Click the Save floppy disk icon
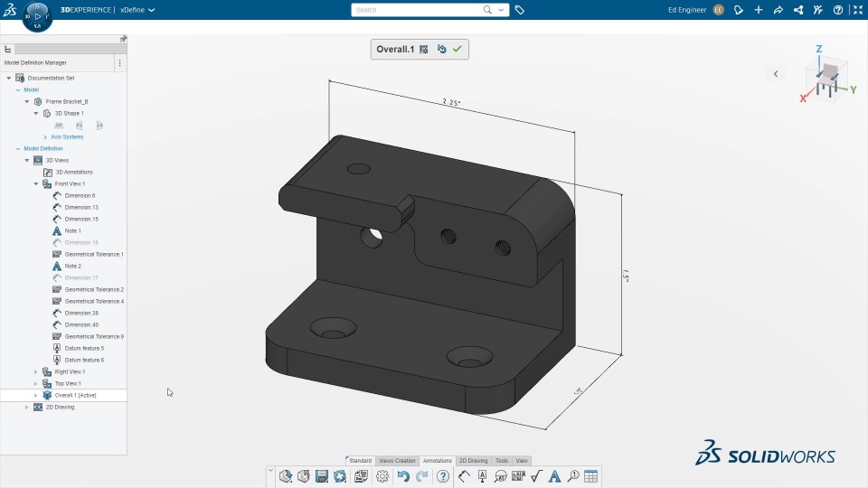Viewport: 868px width, 488px height. pyautogui.click(x=322, y=476)
